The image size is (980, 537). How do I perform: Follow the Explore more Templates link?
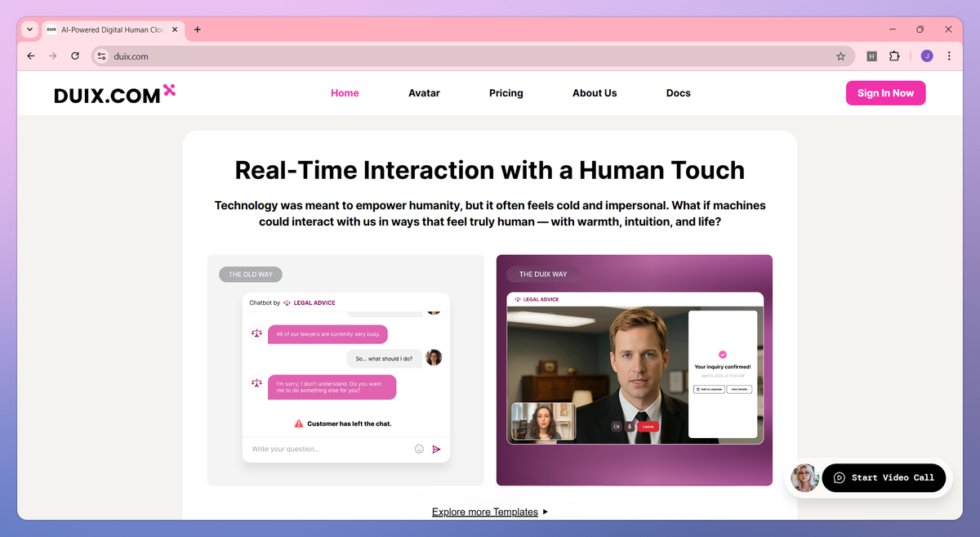[x=485, y=512]
